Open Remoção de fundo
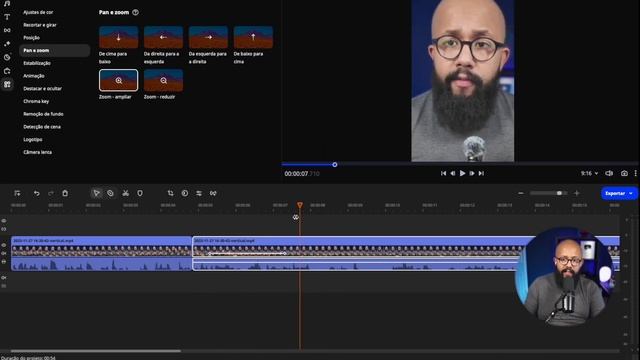 coord(43,114)
